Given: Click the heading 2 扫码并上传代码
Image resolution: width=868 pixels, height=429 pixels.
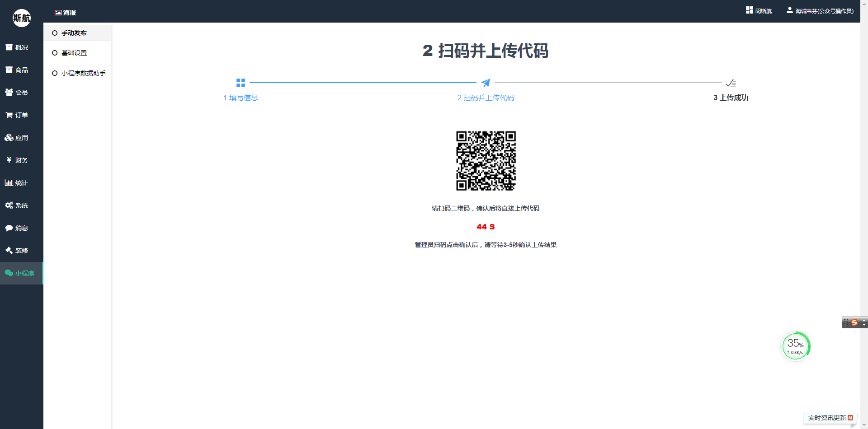Looking at the screenshot, I should coord(486,51).
